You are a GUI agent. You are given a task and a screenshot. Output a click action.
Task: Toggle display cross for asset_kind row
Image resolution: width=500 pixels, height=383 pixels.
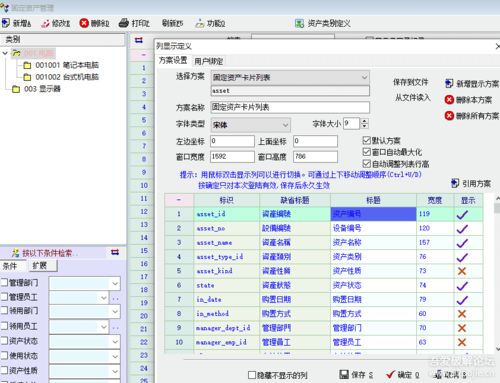click(462, 271)
